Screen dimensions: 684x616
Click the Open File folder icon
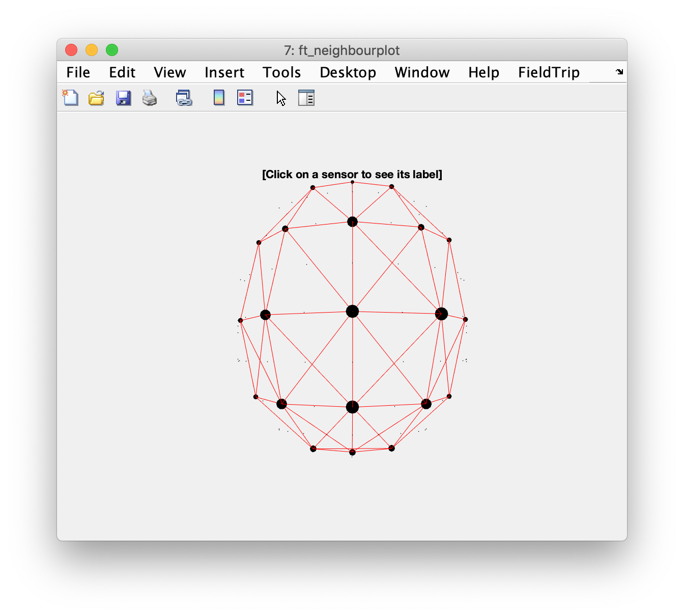[x=96, y=97]
